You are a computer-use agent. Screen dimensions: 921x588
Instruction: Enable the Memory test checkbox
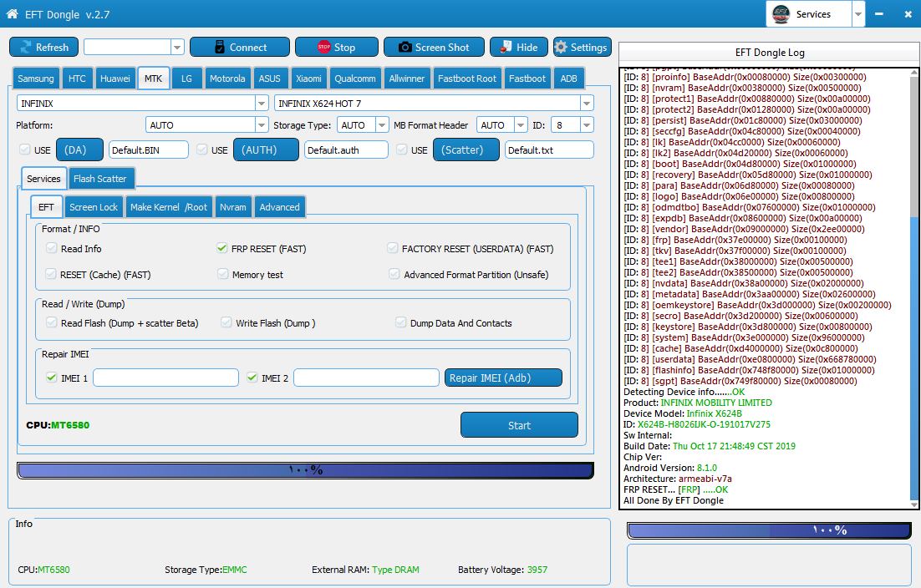coord(222,274)
